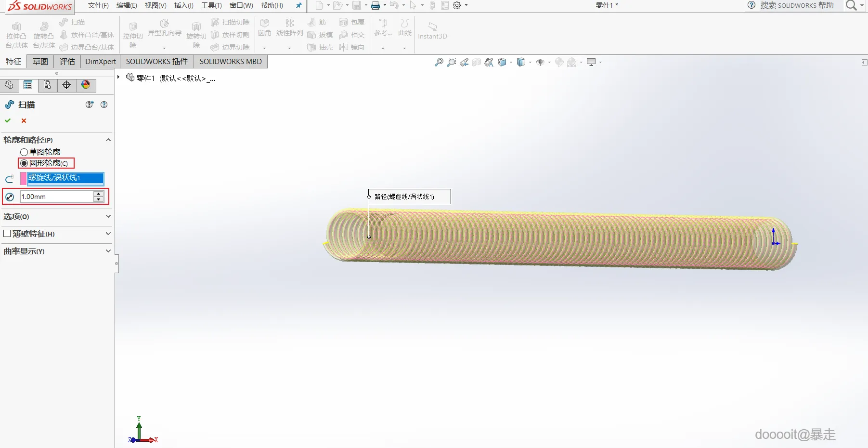Open the DimXpertManager crosshair tab icon
This screenshot has height=448, width=868.
coord(66,85)
